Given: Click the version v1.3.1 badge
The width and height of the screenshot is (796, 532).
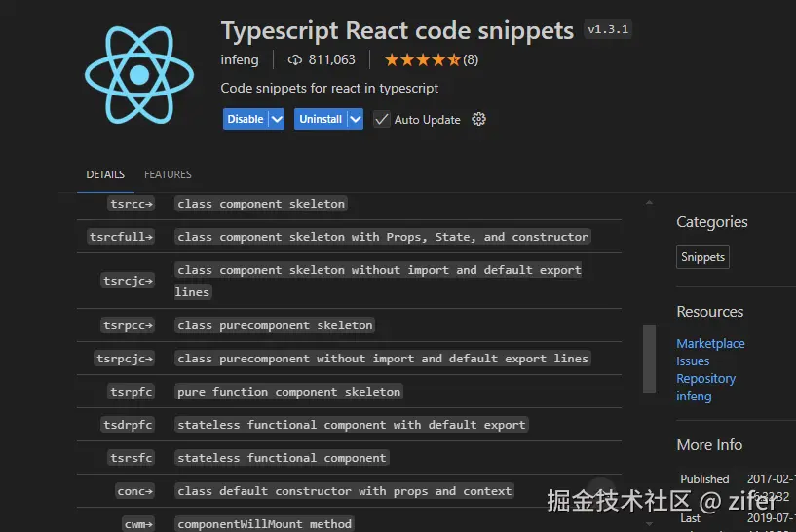Looking at the screenshot, I should [608, 29].
